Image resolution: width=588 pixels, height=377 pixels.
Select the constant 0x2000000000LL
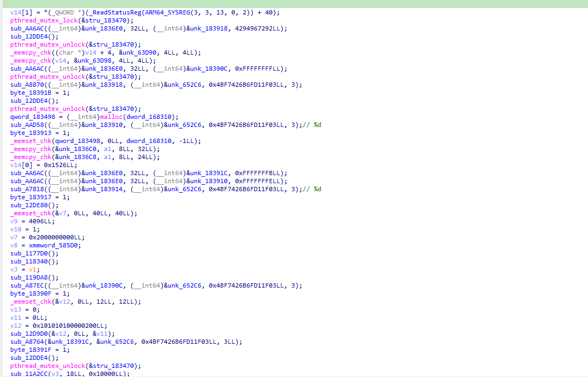click(x=55, y=237)
